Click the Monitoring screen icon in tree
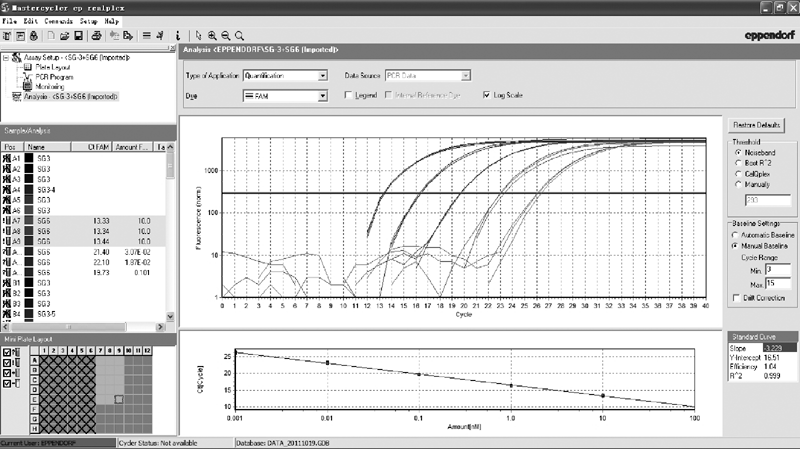Viewport: 800px width, 449px height. point(28,87)
